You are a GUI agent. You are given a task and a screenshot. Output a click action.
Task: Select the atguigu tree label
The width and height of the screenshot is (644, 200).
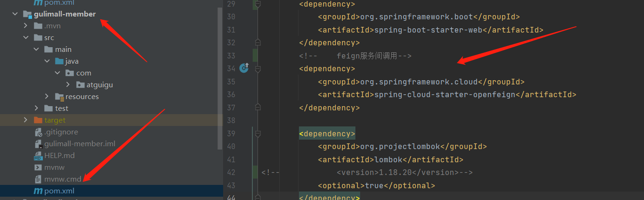coord(100,85)
